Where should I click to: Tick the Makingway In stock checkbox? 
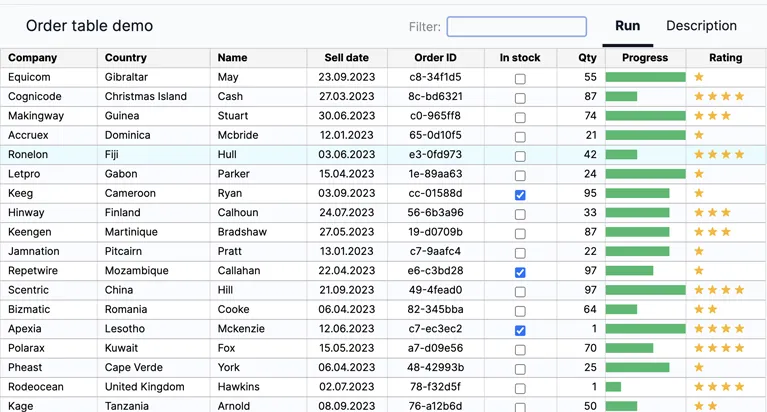coord(520,117)
